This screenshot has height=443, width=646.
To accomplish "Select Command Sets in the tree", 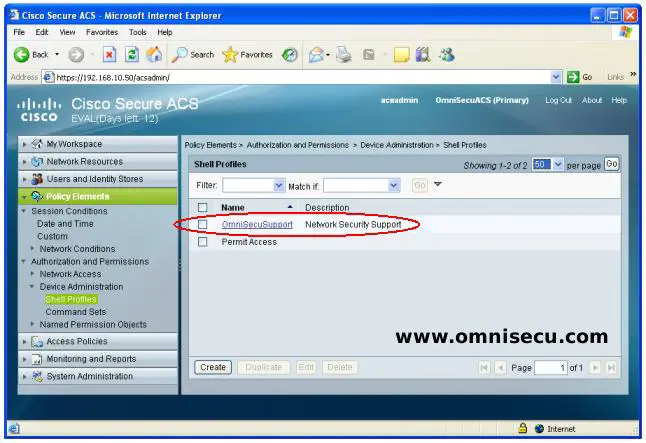I will coord(76,312).
